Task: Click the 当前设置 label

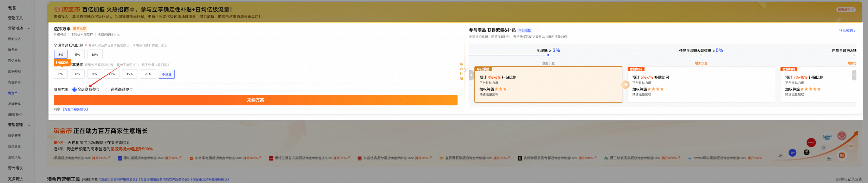Action: click(548, 63)
